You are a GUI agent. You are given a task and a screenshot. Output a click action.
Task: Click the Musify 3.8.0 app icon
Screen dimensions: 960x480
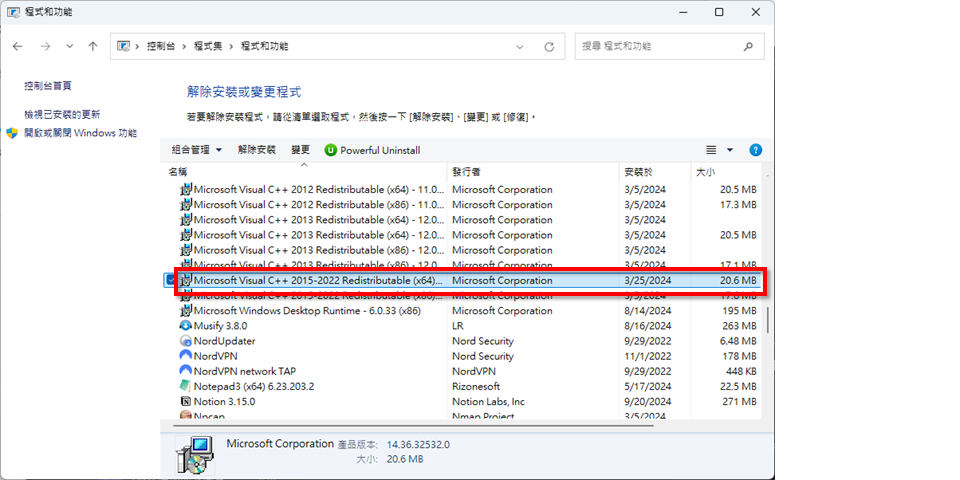[186, 326]
